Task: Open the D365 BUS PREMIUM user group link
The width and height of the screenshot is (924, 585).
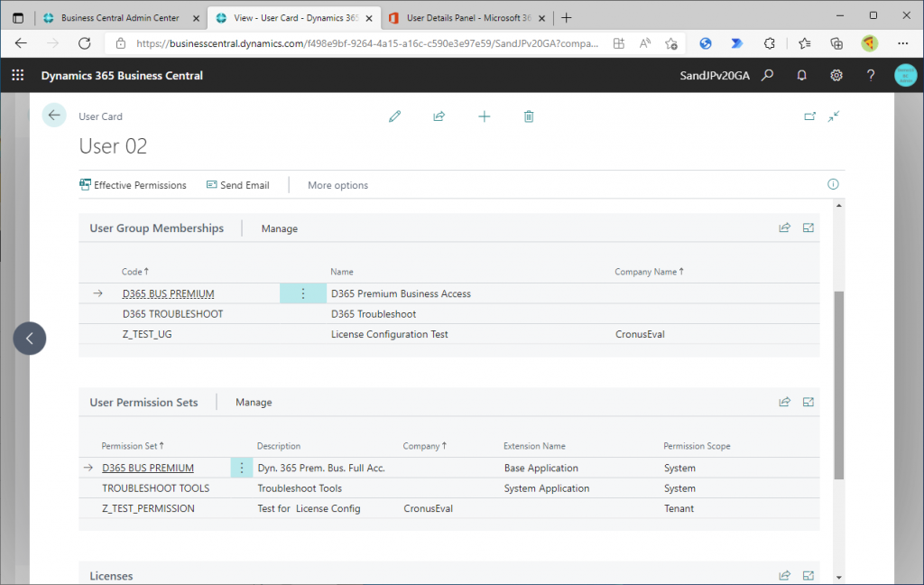Action: [x=168, y=293]
